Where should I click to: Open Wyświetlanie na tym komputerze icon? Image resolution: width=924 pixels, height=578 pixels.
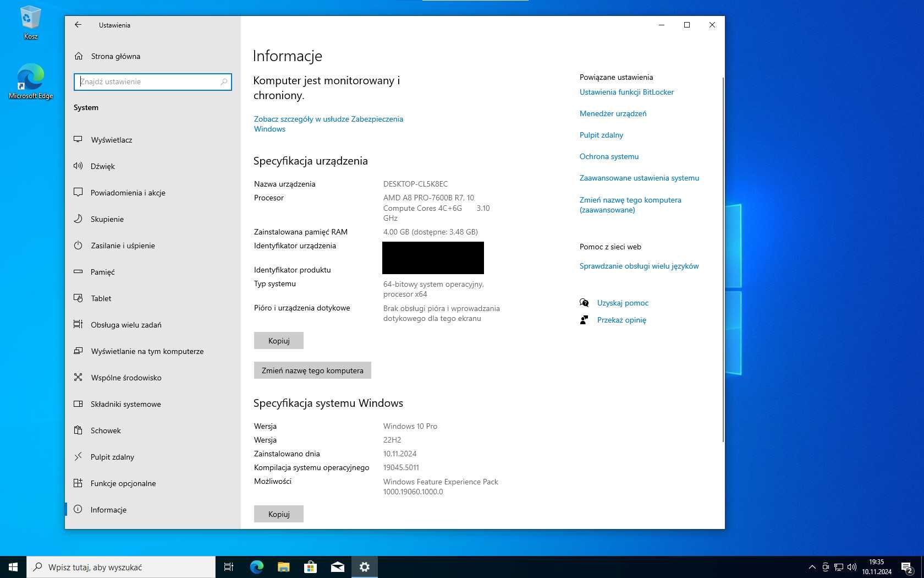point(78,351)
